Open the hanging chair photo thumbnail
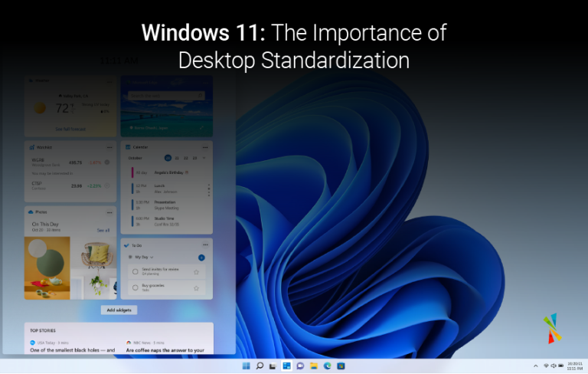 coord(93,268)
